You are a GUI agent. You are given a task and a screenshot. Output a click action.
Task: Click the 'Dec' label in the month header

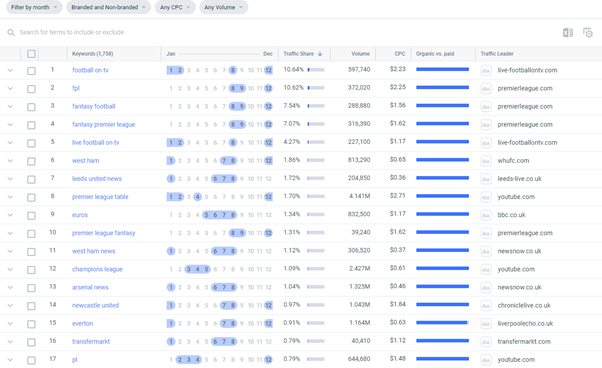(268, 54)
